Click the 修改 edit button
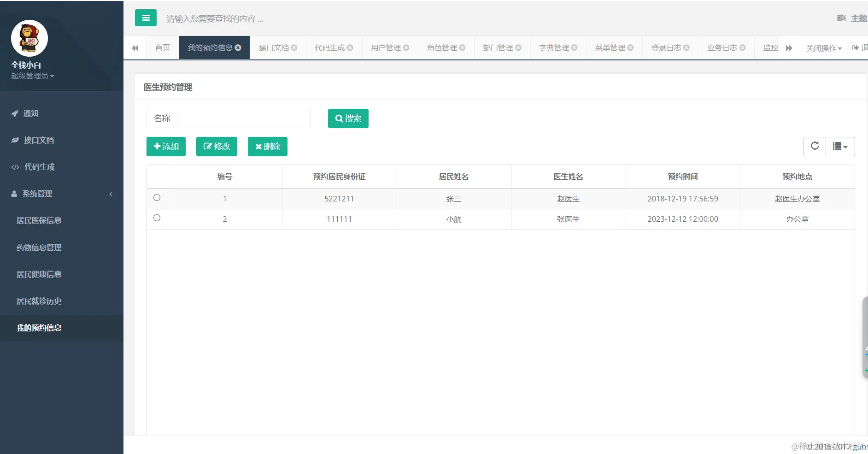The height and width of the screenshot is (454, 868). (x=217, y=147)
